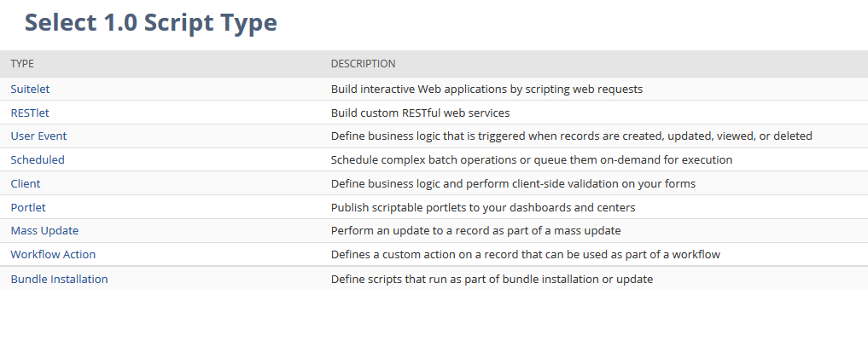
Task: Click the Select 1.0 Script Type heading
Action: [x=150, y=23]
